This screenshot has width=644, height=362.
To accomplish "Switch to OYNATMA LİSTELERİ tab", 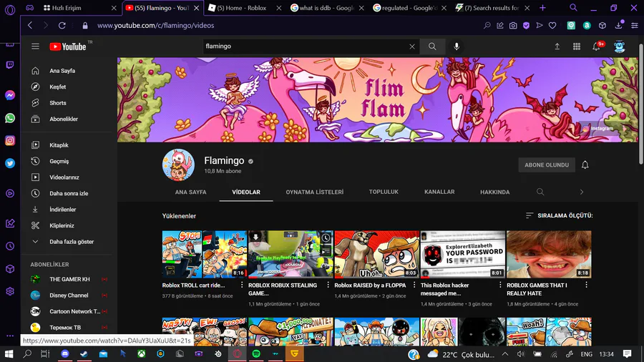I will 315,192.
